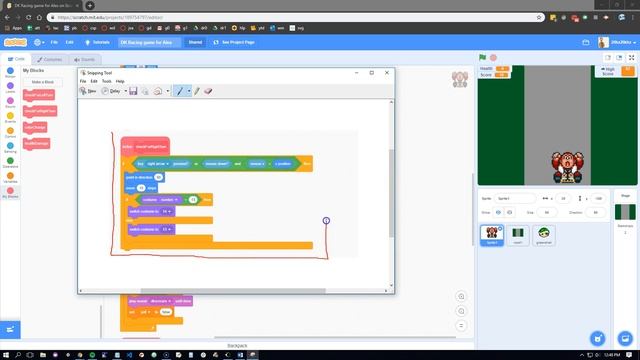Zoom out on the Scratch workspace

[461, 311]
